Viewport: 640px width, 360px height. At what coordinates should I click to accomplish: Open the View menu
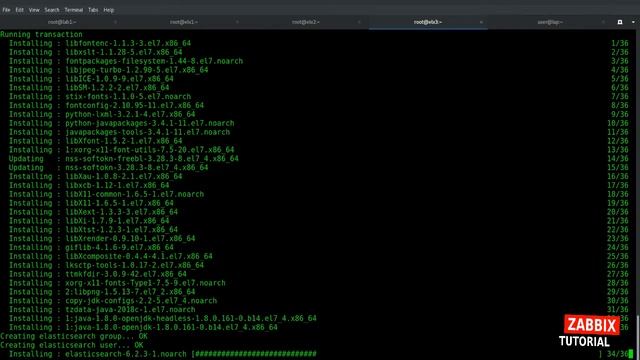tap(34, 10)
